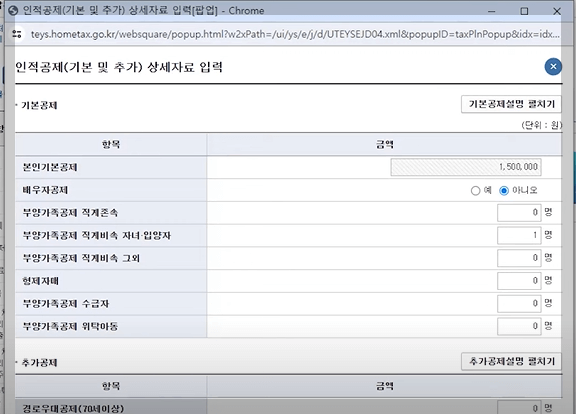The height and width of the screenshot is (414, 576).
Task: Click the 부양가족공제 수급자 count field
Action: [519, 304]
